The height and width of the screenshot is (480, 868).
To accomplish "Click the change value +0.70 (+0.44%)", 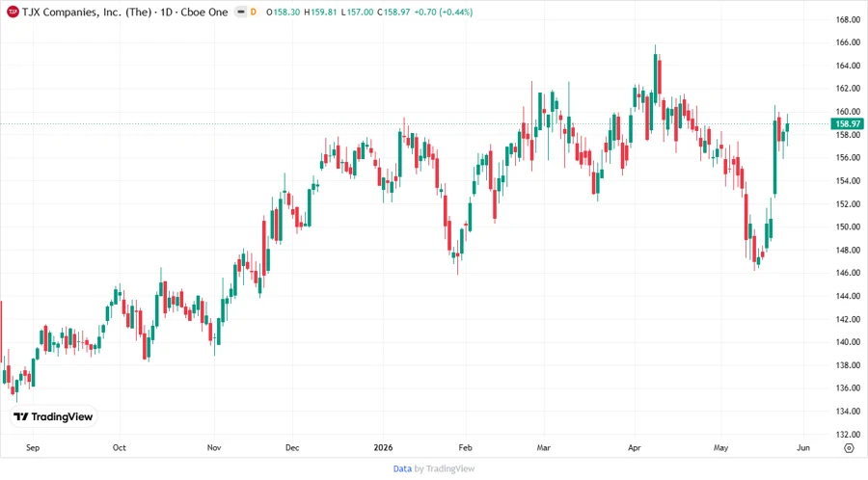I will (x=444, y=12).
